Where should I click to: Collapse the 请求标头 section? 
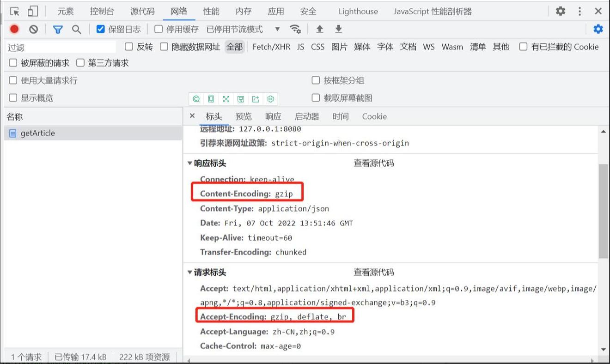click(190, 273)
